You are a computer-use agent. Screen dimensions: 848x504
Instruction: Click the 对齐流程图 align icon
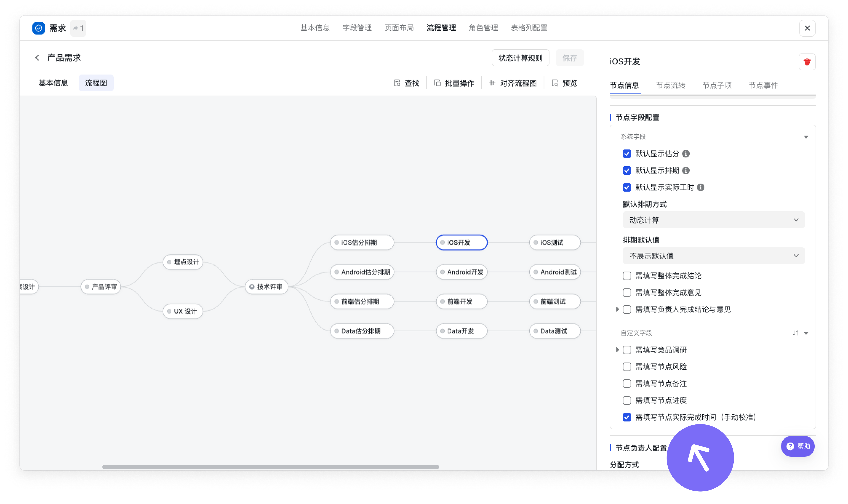492,83
